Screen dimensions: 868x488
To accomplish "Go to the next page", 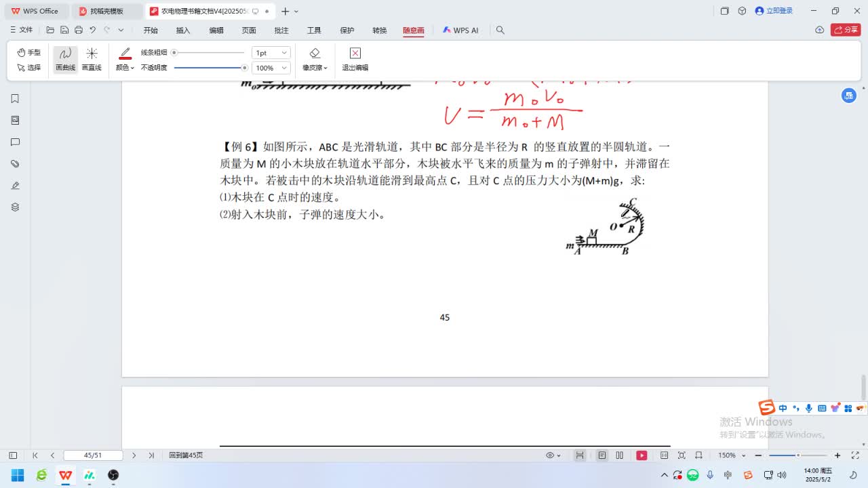I will coord(134,455).
